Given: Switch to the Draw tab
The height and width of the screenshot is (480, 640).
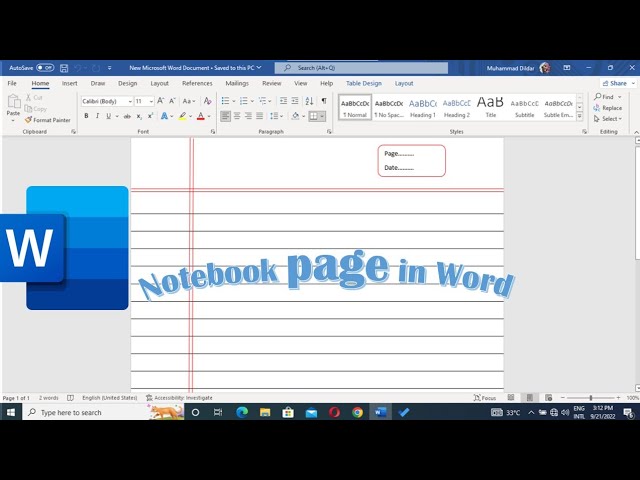Looking at the screenshot, I should click(98, 83).
